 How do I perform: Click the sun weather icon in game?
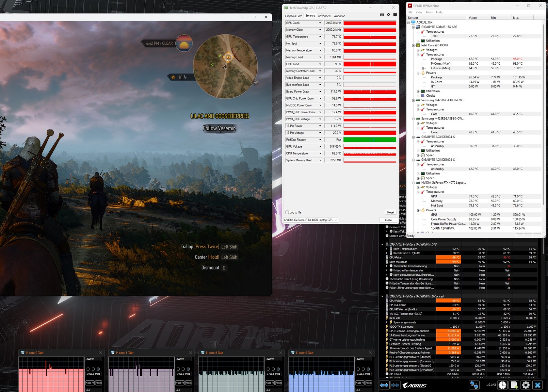[184, 43]
